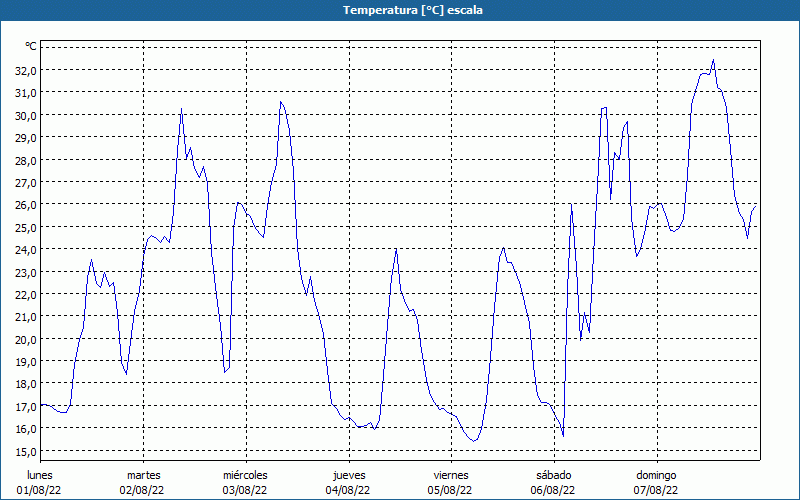This screenshot has height=500, width=800.
Task: Click the 16,0 y-axis label
Action: 26,429
